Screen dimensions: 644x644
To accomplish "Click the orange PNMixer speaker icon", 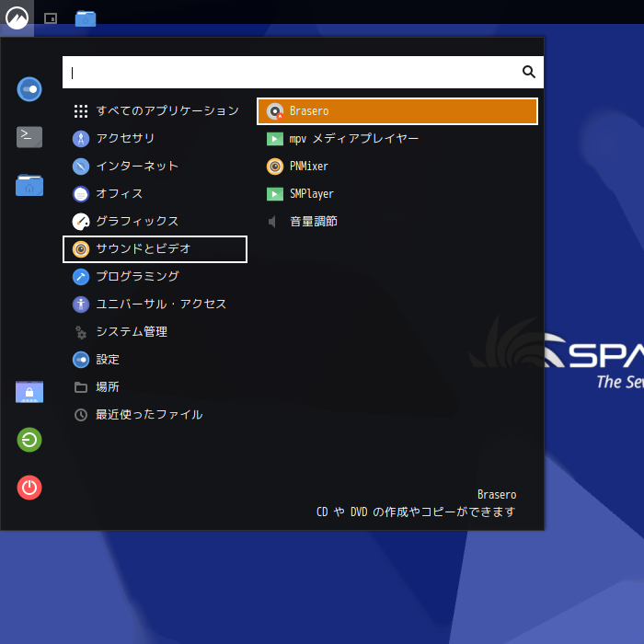I will click(275, 167).
